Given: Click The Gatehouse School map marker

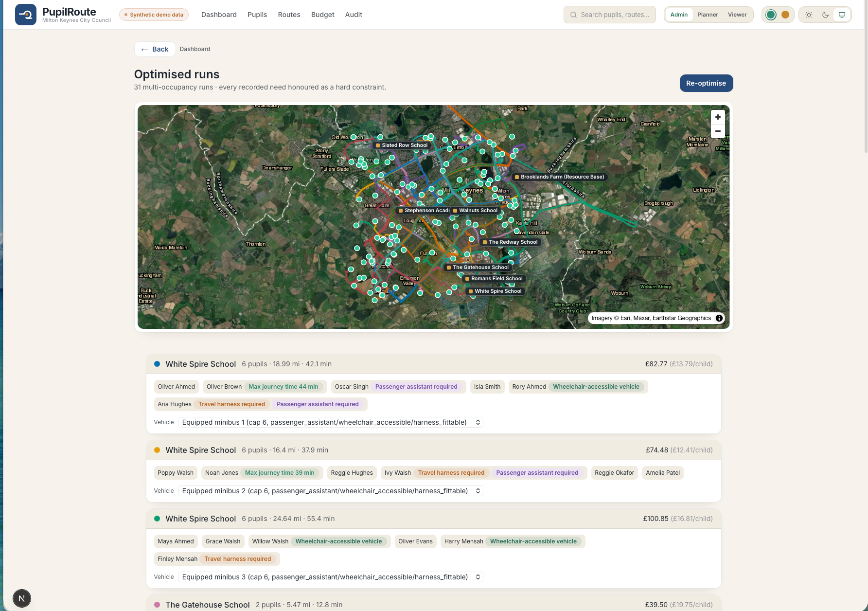Looking at the screenshot, I should pos(478,268).
